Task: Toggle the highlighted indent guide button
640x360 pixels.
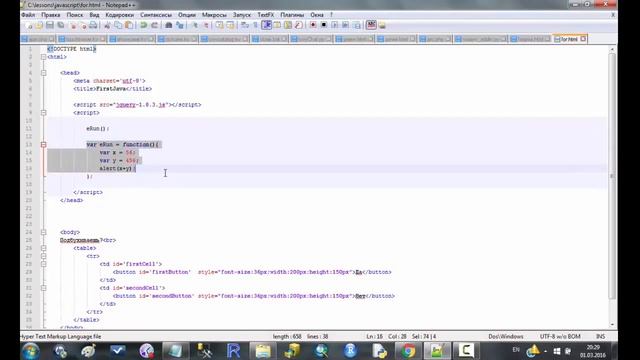Action: [267, 25]
